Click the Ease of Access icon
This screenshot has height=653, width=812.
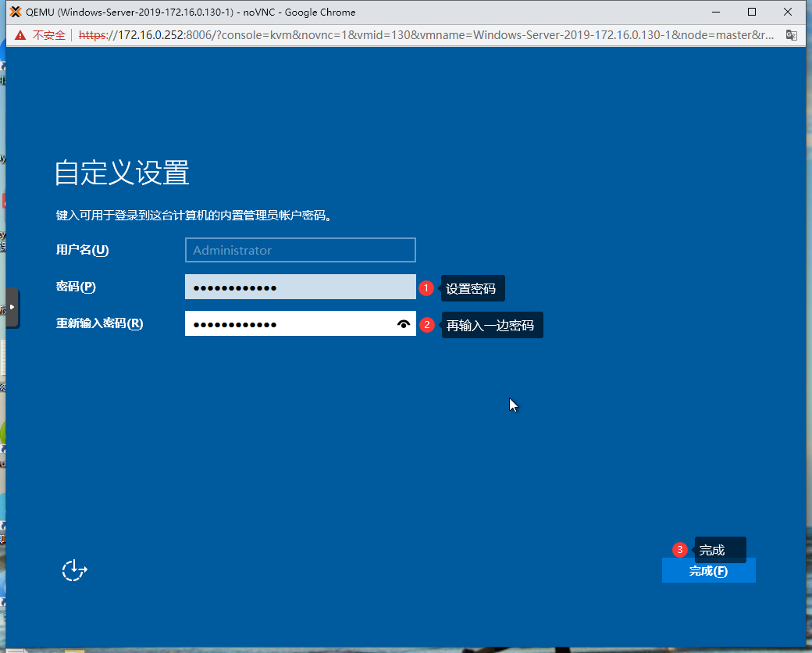tap(75, 570)
